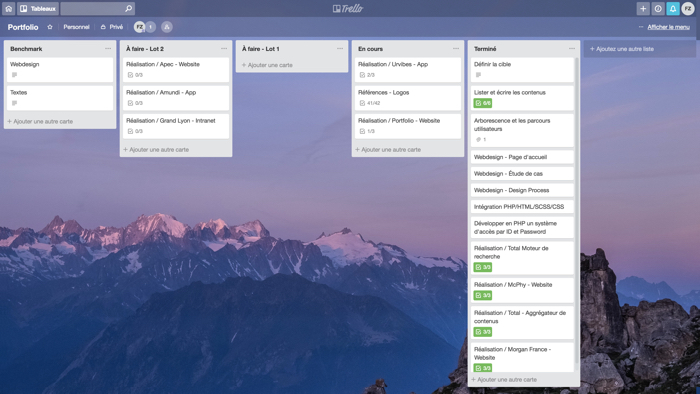Click the search magnifier icon
Viewport: 700px width, 394px height.
coord(129,8)
